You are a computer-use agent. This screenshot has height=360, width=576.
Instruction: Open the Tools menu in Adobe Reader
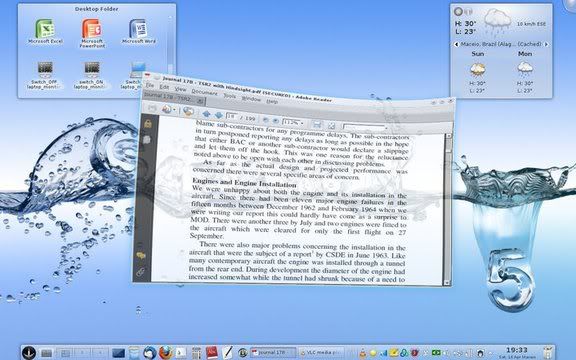(230, 96)
